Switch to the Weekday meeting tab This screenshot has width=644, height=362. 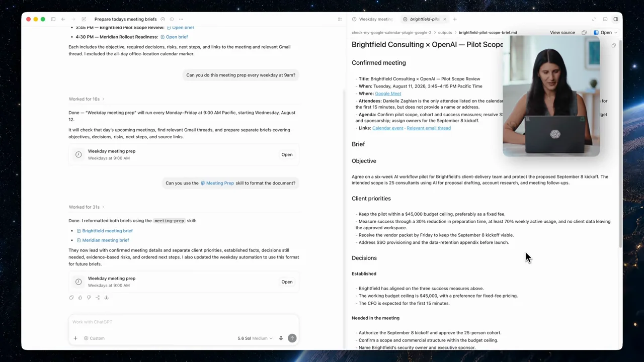tap(373, 19)
